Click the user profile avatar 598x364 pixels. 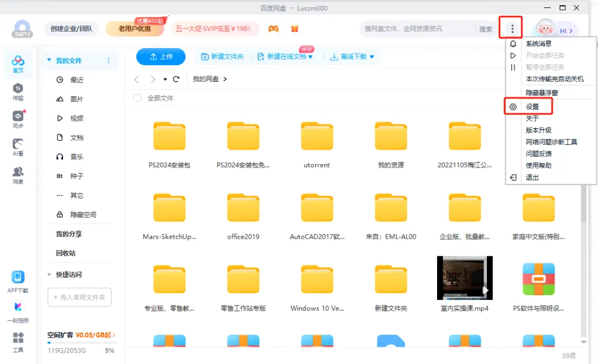pyautogui.click(x=545, y=27)
